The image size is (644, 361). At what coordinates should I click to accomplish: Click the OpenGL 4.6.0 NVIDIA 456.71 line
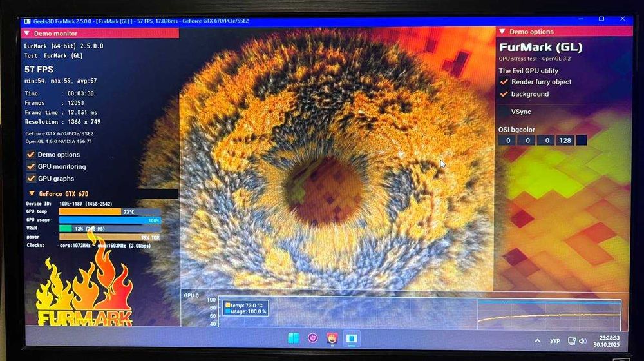(x=59, y=141)
